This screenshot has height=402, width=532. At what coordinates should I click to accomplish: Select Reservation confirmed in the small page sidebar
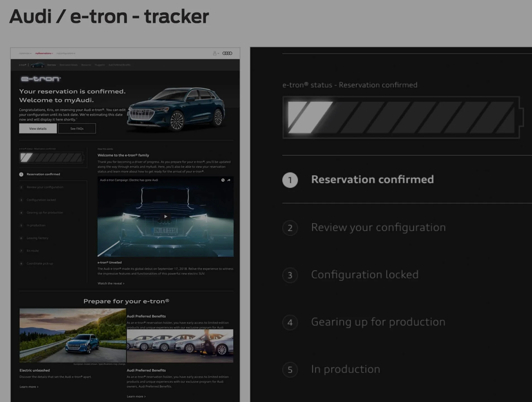click(x=43, y=174)
